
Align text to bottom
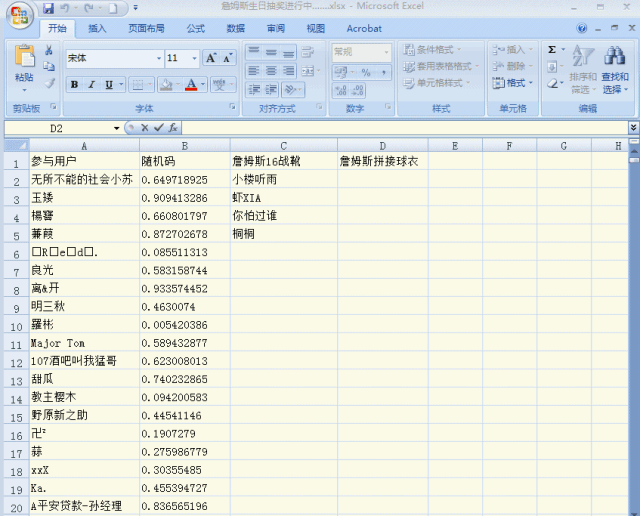click(288, 52)
